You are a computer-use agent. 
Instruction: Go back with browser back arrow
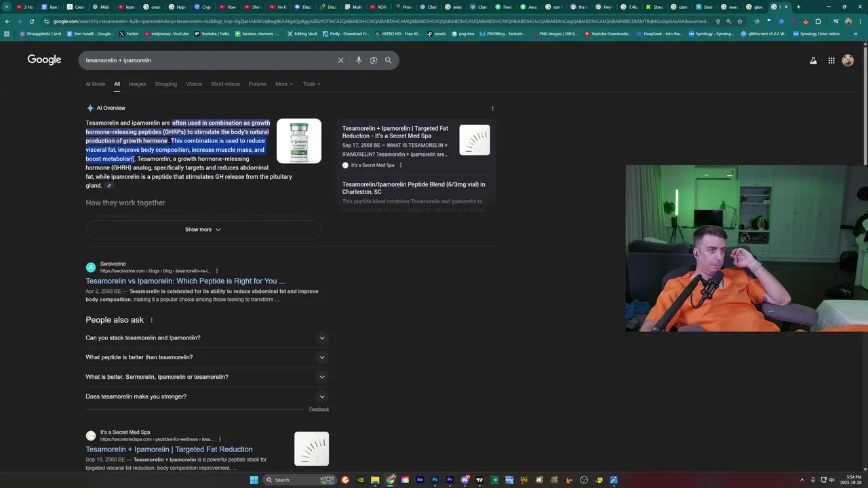[x=7, y=21]
